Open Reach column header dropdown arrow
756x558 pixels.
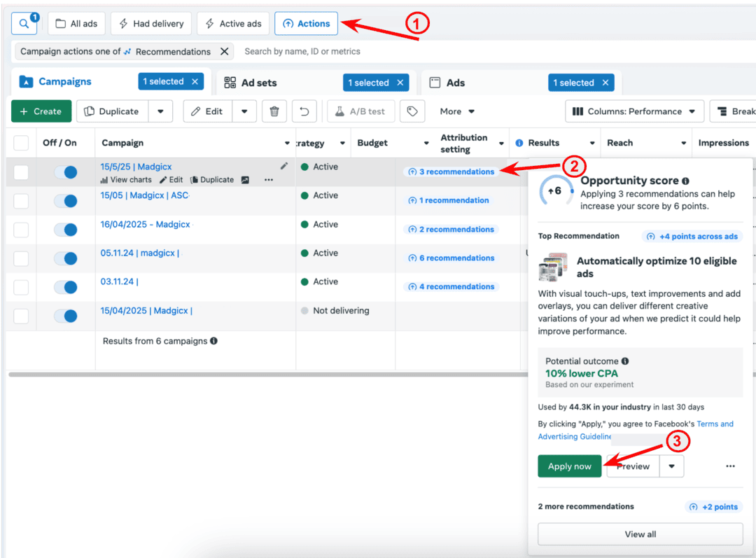pos(684,144)
